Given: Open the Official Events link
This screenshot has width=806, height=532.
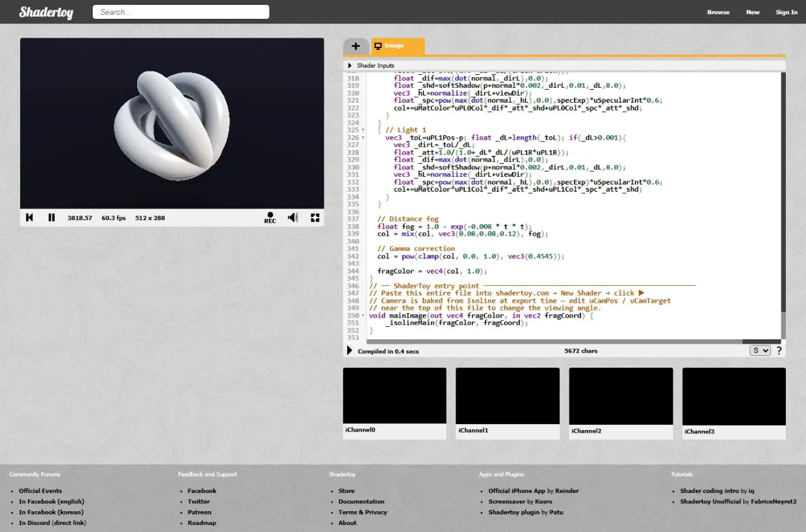Looking at the screenshot, I should coord(40,491).
